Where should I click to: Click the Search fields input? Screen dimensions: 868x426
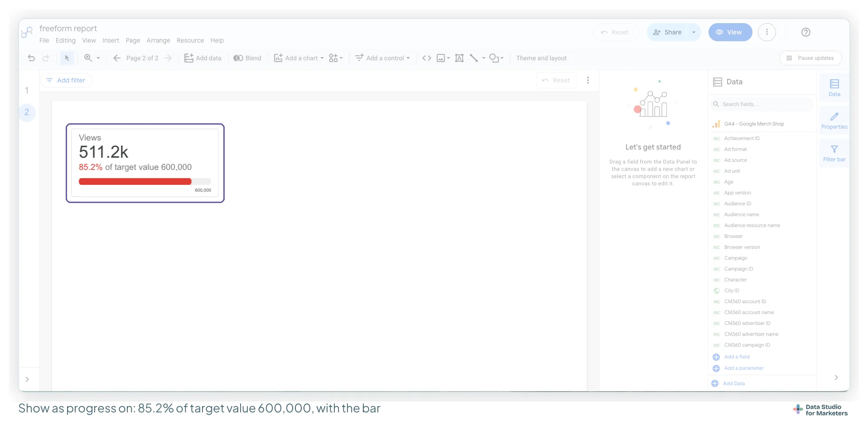coord(762,104)
